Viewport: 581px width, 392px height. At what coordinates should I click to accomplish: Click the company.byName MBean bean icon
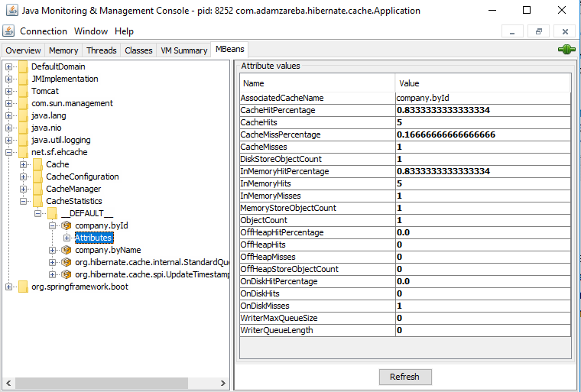click(x=67, y=250)
